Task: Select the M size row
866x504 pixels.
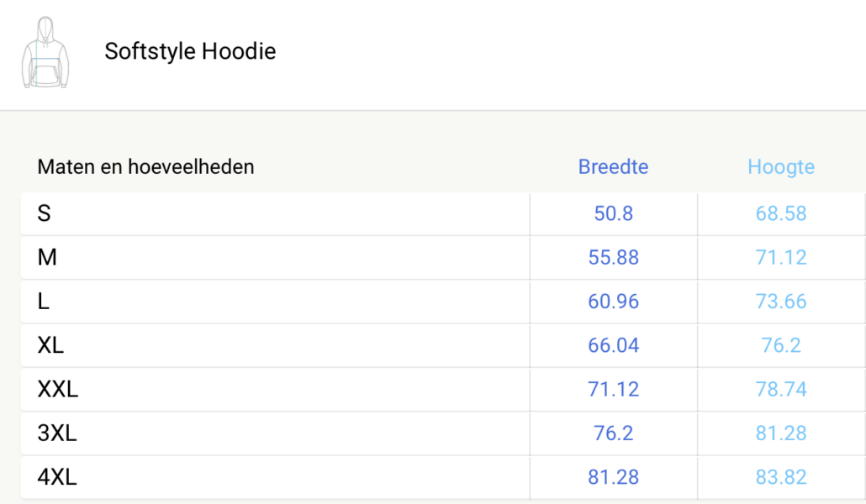Action: click(x=443, y=258)
